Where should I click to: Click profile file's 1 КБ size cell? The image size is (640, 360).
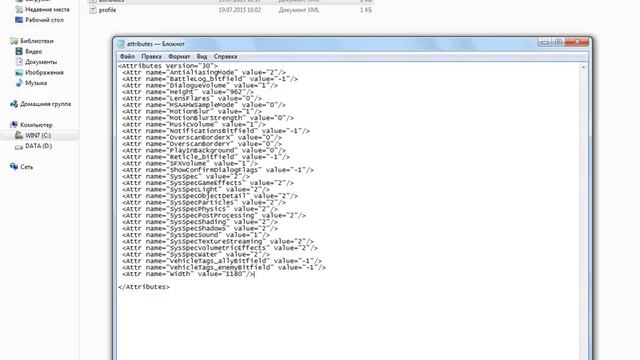[366, 10]
